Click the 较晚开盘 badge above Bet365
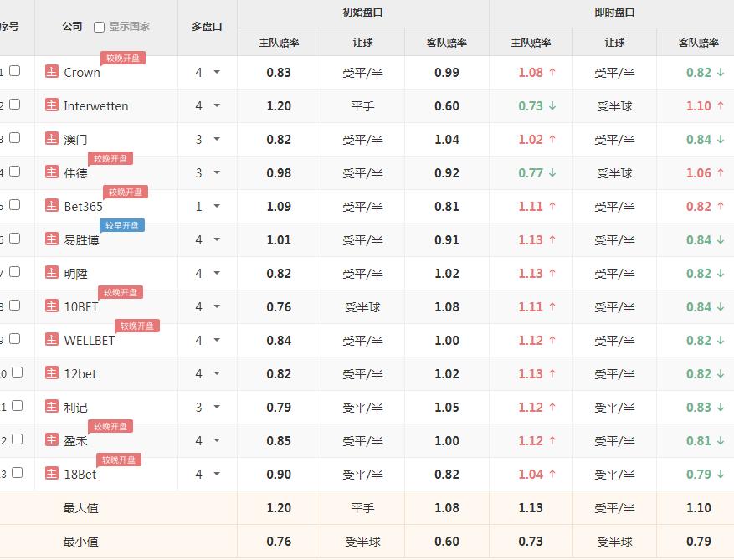Viewport: 734px width, 560px height. (126, 192)
